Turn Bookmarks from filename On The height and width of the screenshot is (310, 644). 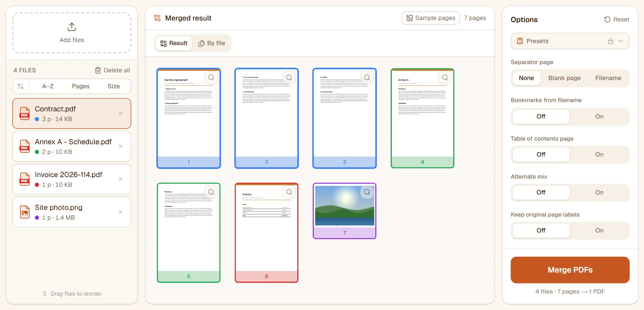[599, 117]
